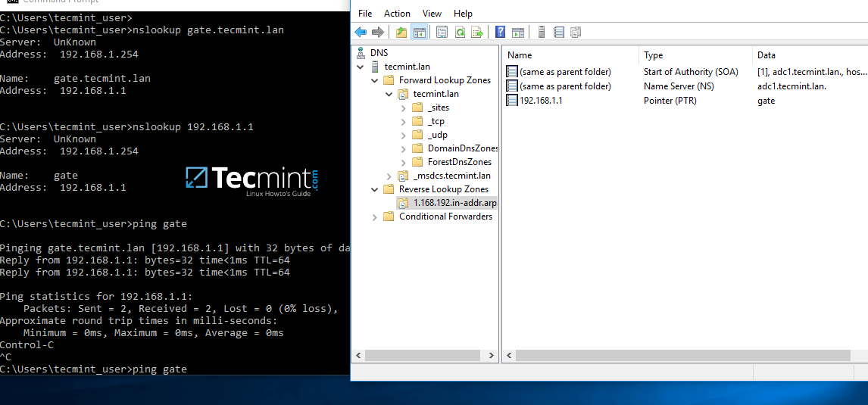Click the Name column header
The height and width of the screenshot is (405, 868).
[x=570, y=55]
